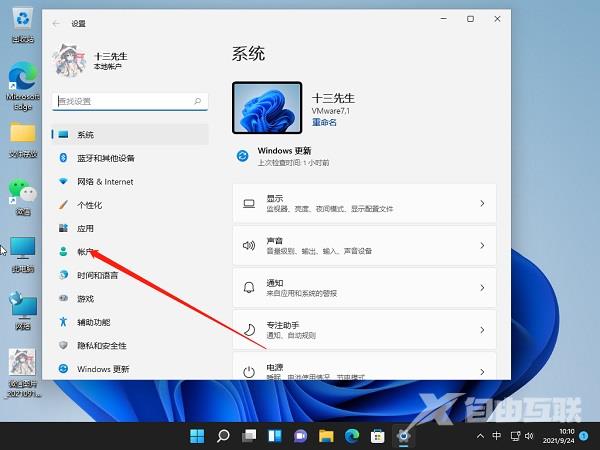Screen dimensions: 600x450
Task: Open Widgets from the taskbar
Action: pyautogui.click(x=275, y=435)
